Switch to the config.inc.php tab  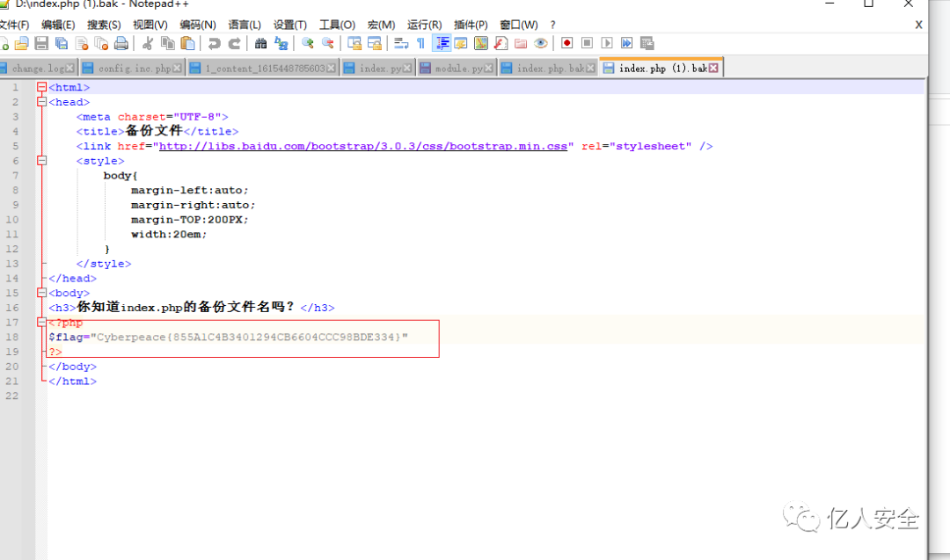tap(131, 68)
